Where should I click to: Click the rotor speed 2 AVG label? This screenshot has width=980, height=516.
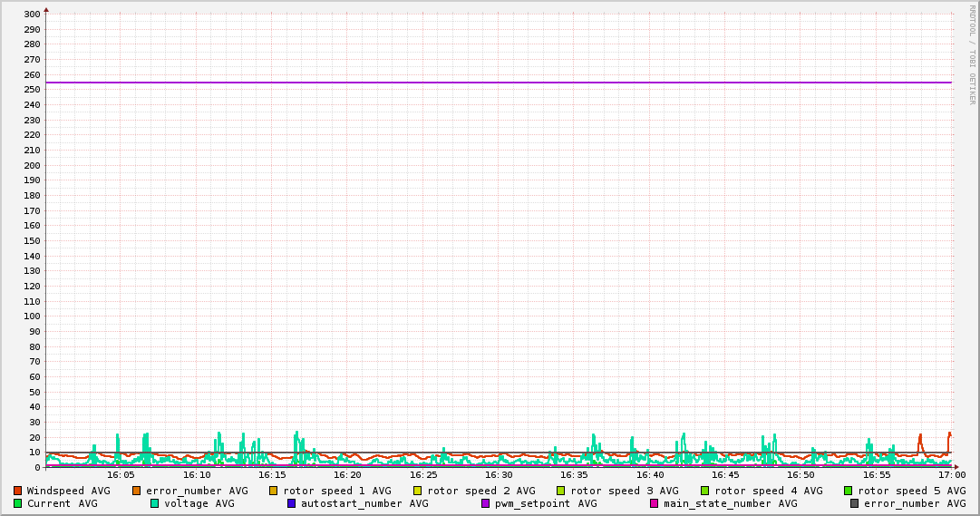point(480,491)
